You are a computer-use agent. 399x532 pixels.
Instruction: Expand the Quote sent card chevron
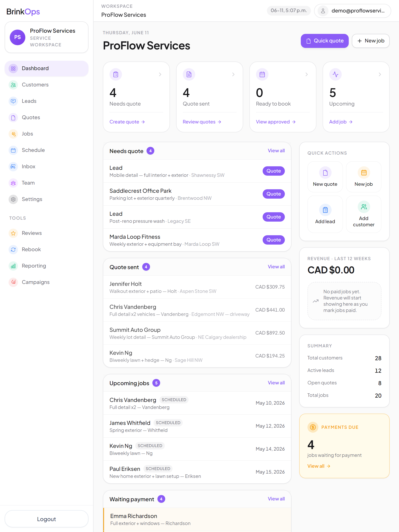click(233, 75)
